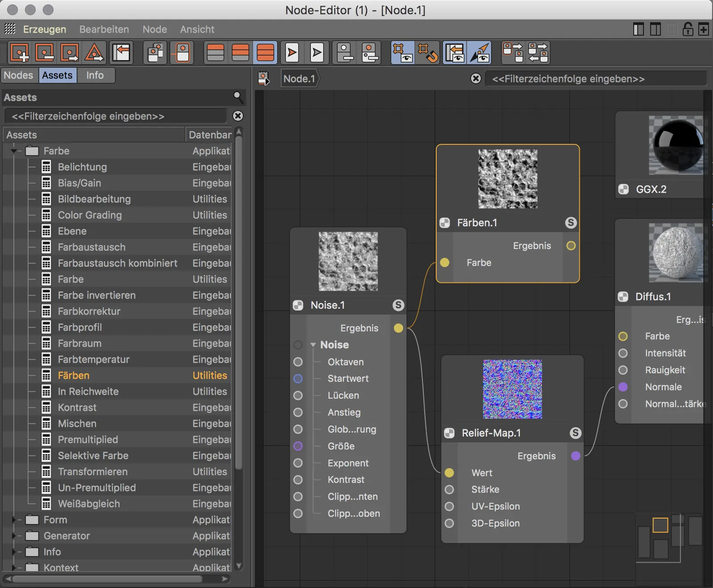Click the first split-layout icon in top right
This screenshot has width=713, height=588.
639,29
